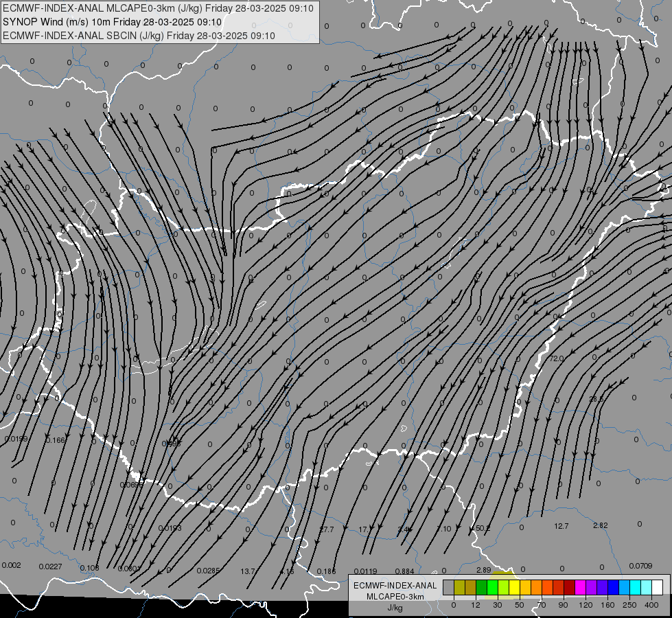Click the legend tick label 160
672x618 pixels.
click(x=607, y=605)
